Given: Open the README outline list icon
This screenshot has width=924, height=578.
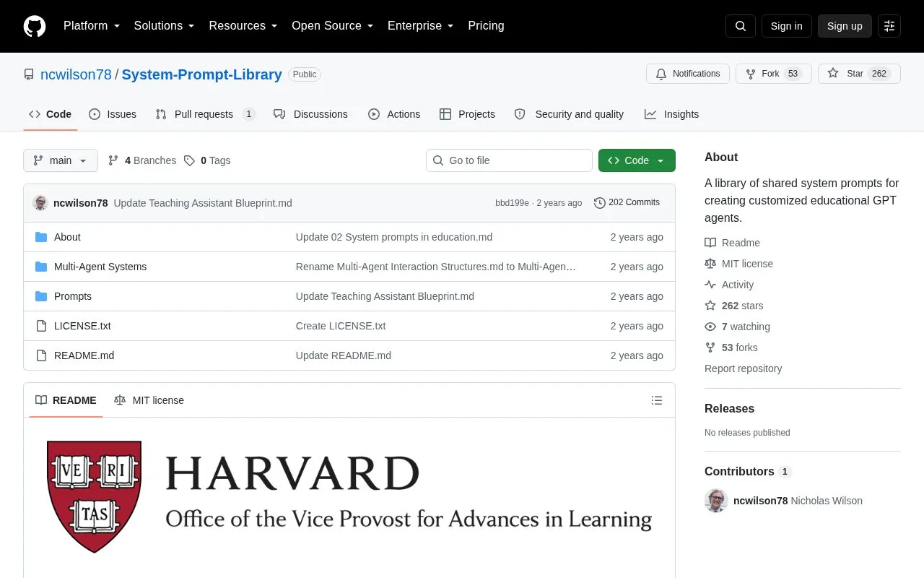Looking at the screenshot, I should point(657,400).
